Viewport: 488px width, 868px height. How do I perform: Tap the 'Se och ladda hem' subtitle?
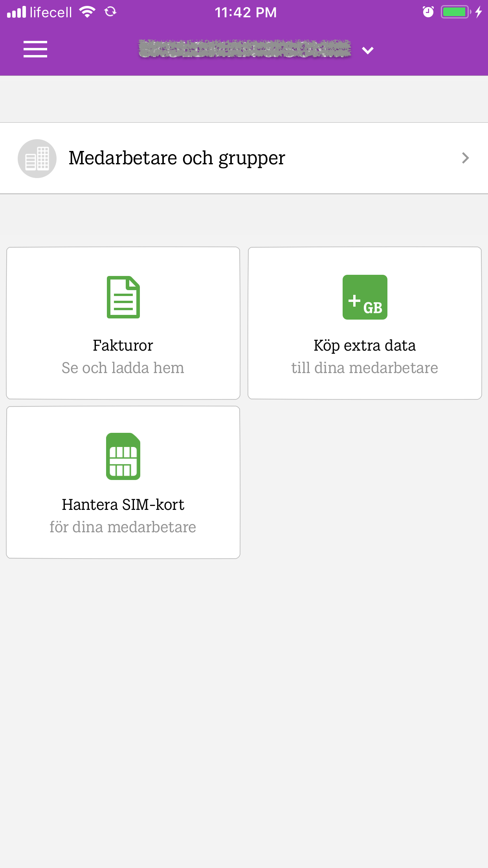coord(123,368)
